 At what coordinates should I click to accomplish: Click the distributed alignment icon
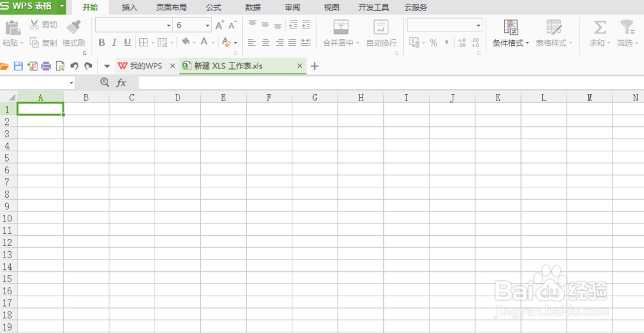tap(305, 43)
